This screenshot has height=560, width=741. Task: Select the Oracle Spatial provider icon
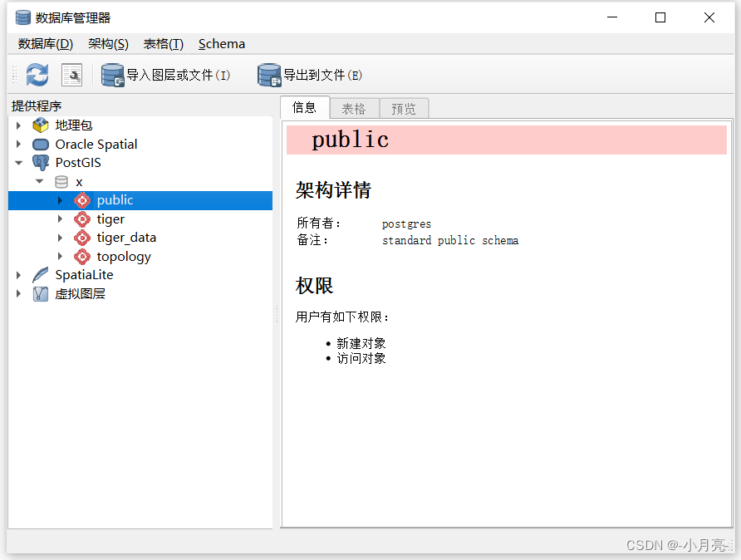pos(40,144)
